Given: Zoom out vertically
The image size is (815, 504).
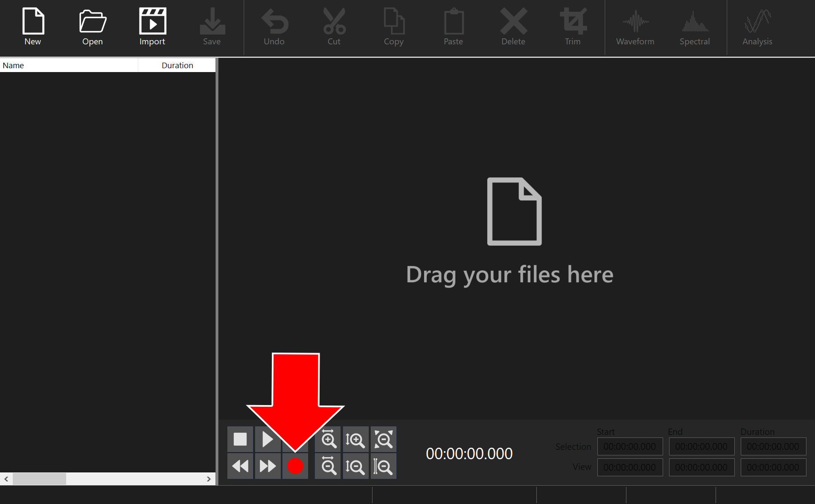Looking at the screenshot, I should (x=355, y=466).
